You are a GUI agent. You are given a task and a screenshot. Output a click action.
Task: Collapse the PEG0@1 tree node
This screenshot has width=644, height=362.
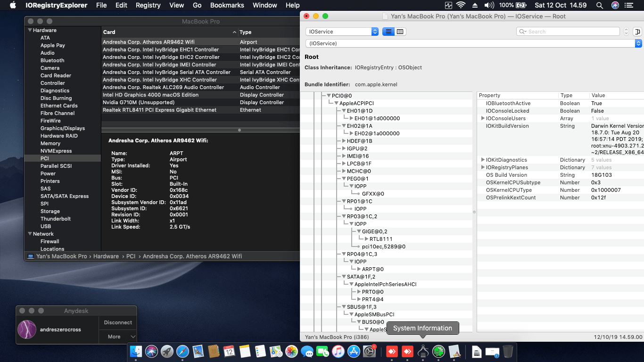pyautogui.click(x=344, y=179)
